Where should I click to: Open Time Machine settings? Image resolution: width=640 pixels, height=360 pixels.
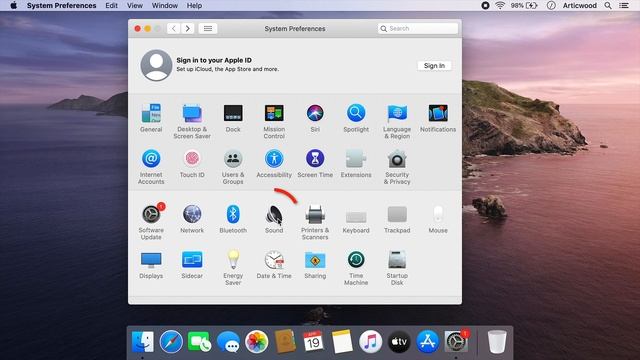coord(356,260)
